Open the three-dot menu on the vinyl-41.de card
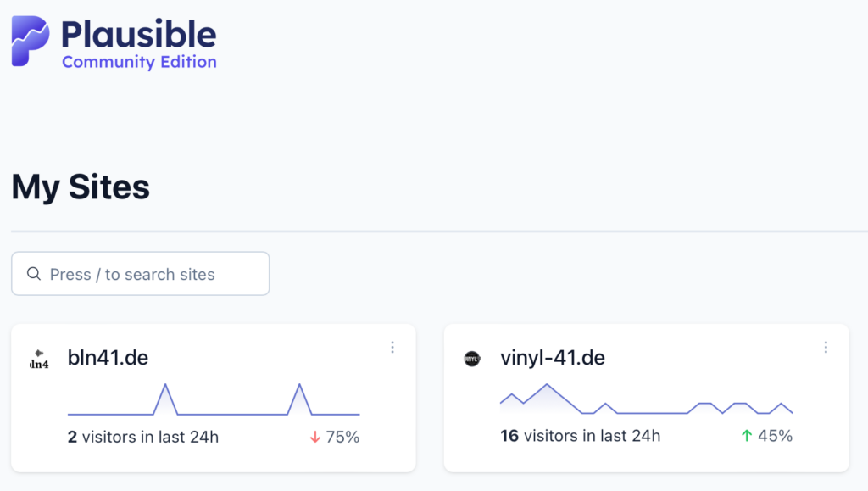 click(826, 347)
